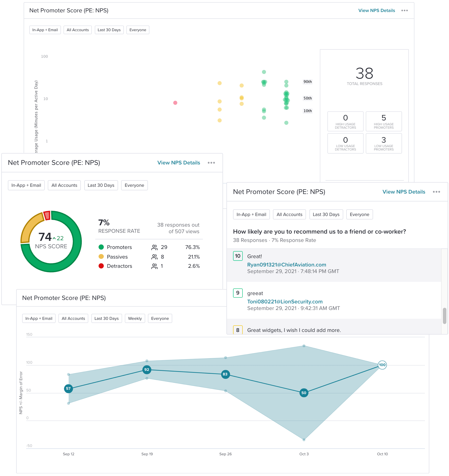Click the Promoters group icon

(x=154, y=247)
